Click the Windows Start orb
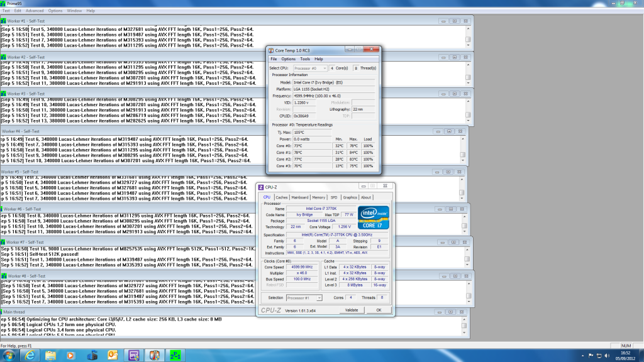644x362 pixels. coord(8,356)
